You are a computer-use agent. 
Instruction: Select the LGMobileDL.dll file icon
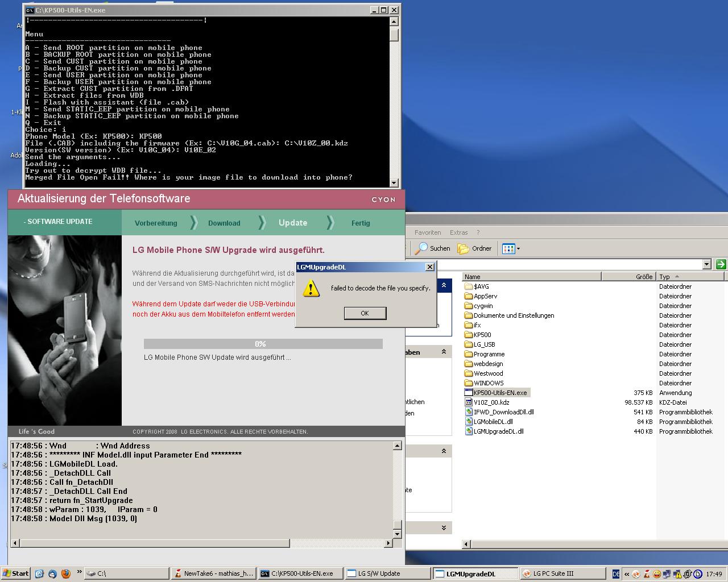tap(469, 422)
